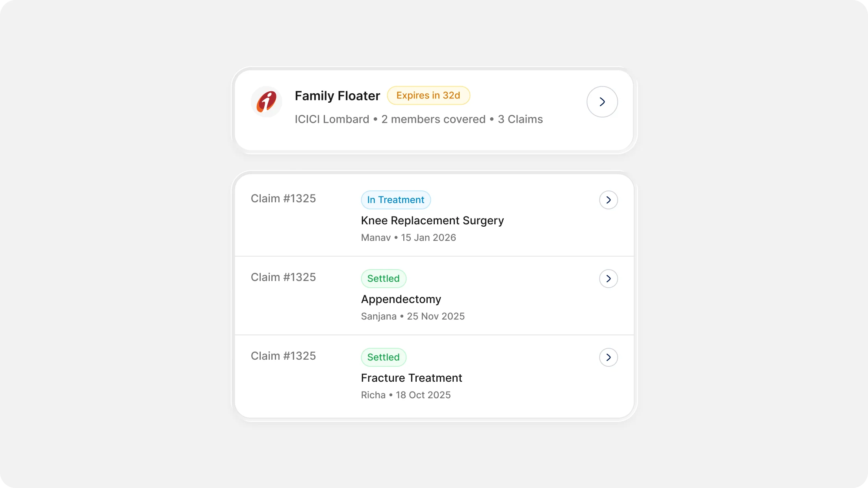The width and height of the screenshot is (868, 488).
Task: Click the Knee Replacement Surgery claim arrow
Action: (608, 200)
